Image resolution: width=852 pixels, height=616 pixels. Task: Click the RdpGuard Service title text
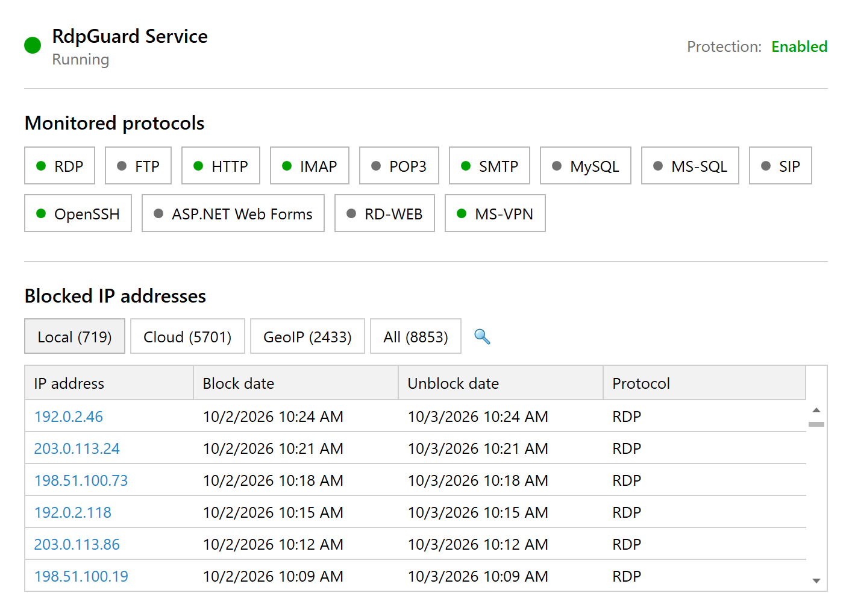click(x=130, y=36)
